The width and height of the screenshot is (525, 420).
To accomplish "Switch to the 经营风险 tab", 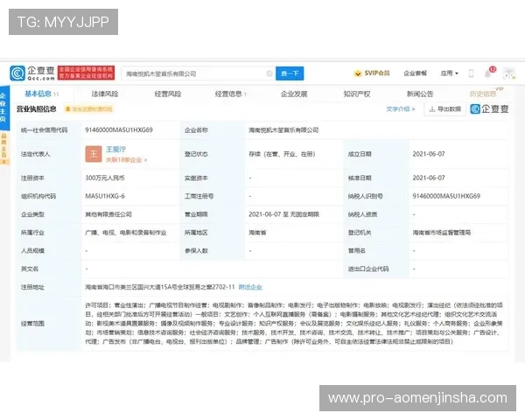I will (x=168, y=94).
